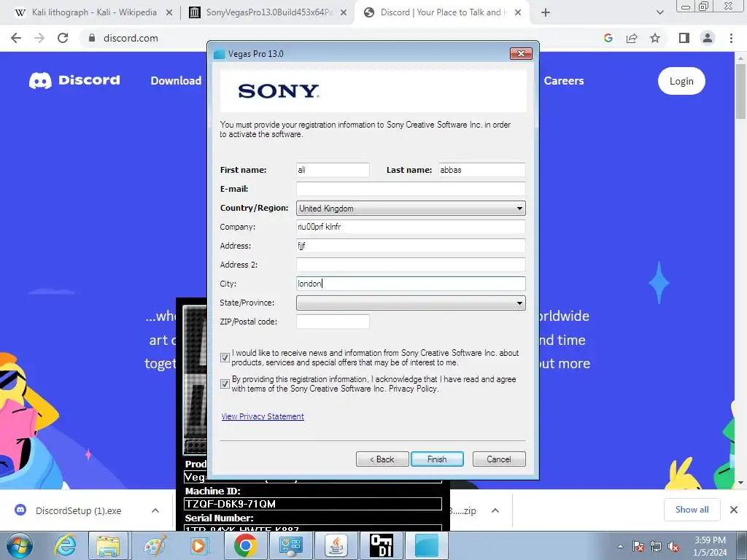
Task: Click Show all downloads
Action: pyautogui.click(x=692, y=510)
